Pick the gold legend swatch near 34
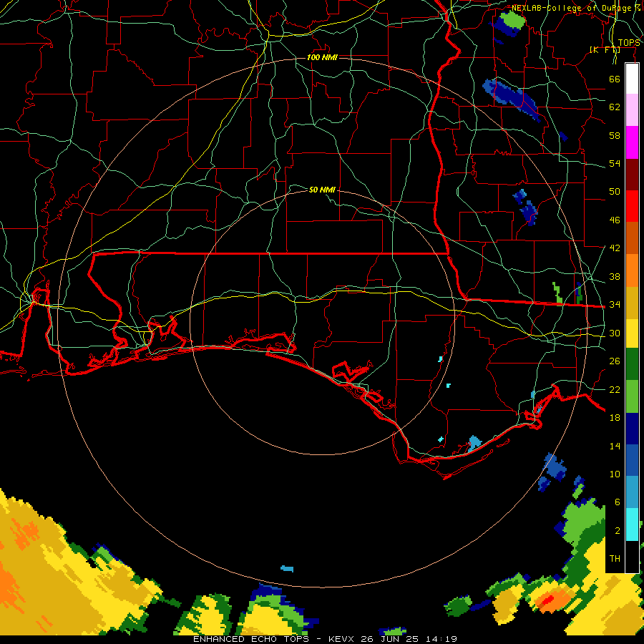Viewport: 644px width, 644px height. (632, 303)
